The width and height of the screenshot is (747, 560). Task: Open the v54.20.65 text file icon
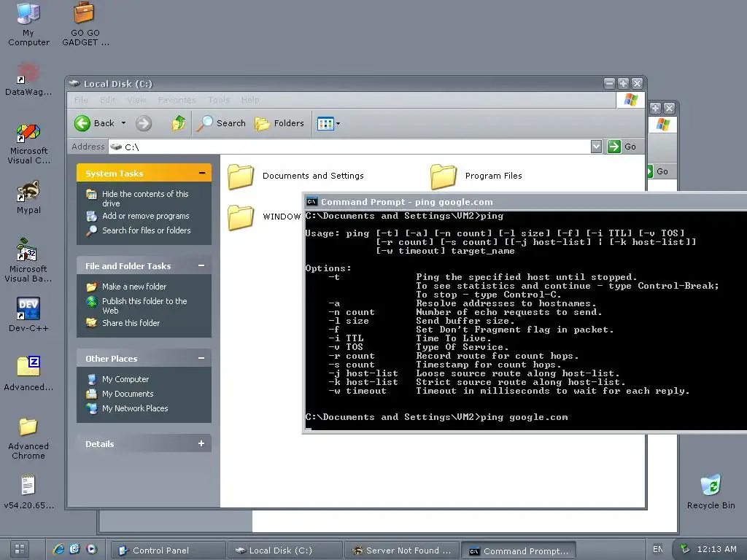coord(28,491)
